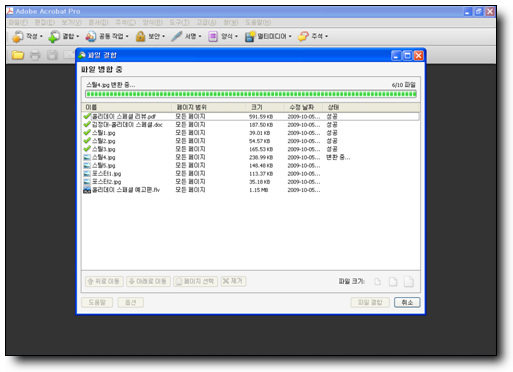Click the yellow Open folder icon
513x372 pixels.
[x=18, y=55]
